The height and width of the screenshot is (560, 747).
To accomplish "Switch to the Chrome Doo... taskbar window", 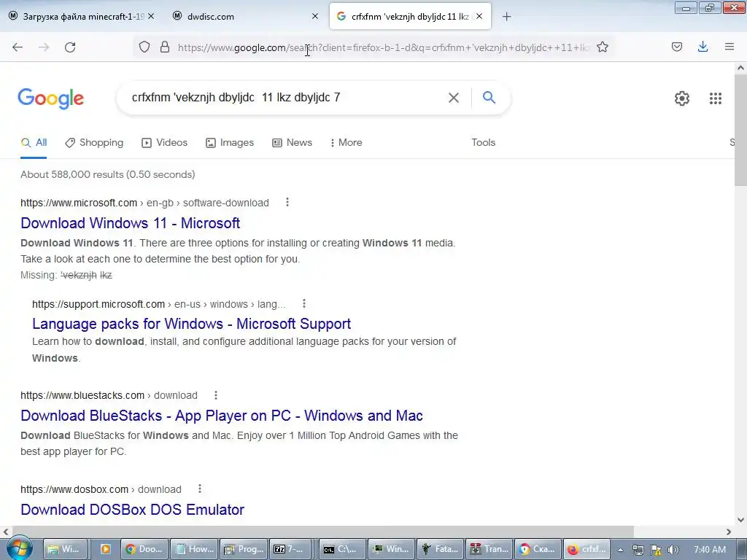I will [x=145, y=549].
